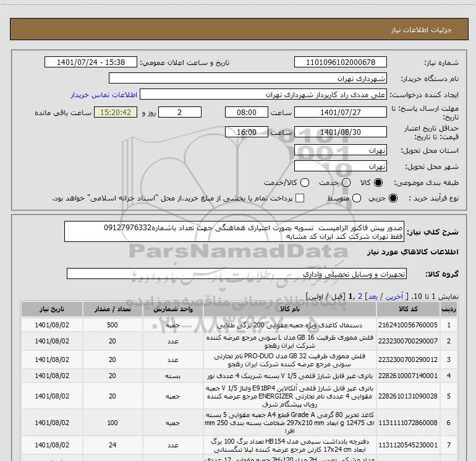Click the requester field علی مددی راد
Viewport: 476px width, 461px height.
263,94
